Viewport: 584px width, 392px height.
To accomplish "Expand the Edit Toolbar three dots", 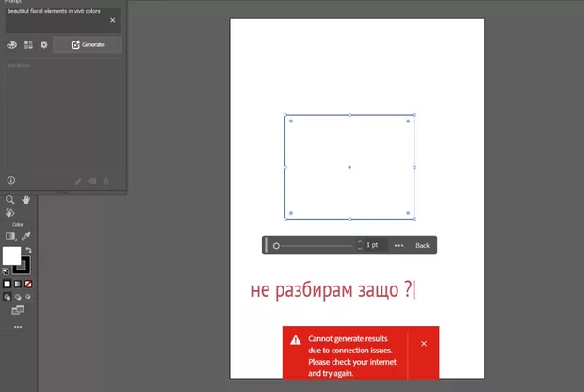I will [17, 327].
